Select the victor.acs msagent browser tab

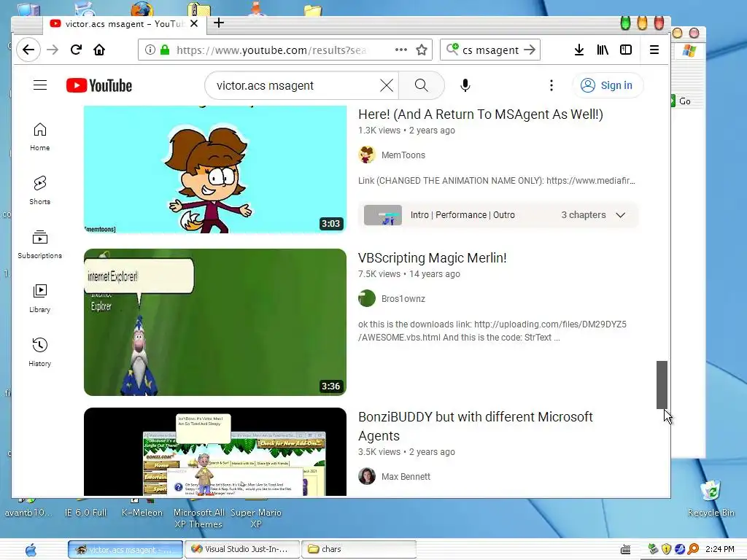point(125,24)
